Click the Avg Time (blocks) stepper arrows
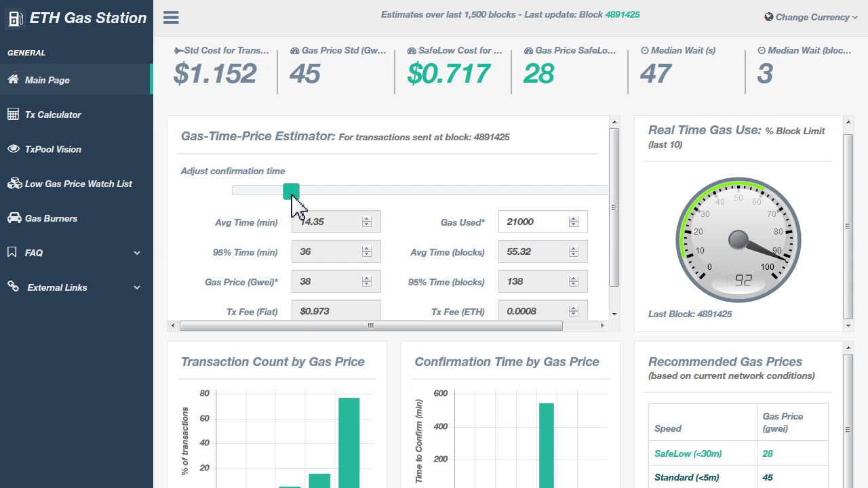 [574, 251]
